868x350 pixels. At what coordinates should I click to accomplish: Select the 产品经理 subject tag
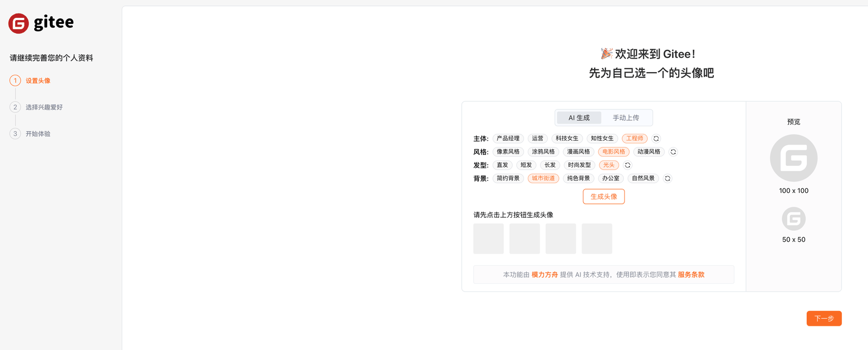click(x=508, y=139)
